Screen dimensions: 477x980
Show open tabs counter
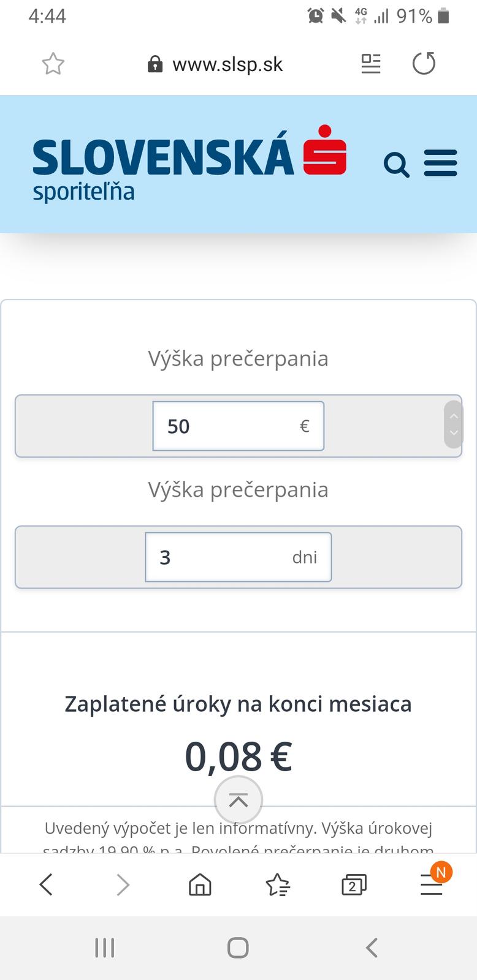(354, 884)
